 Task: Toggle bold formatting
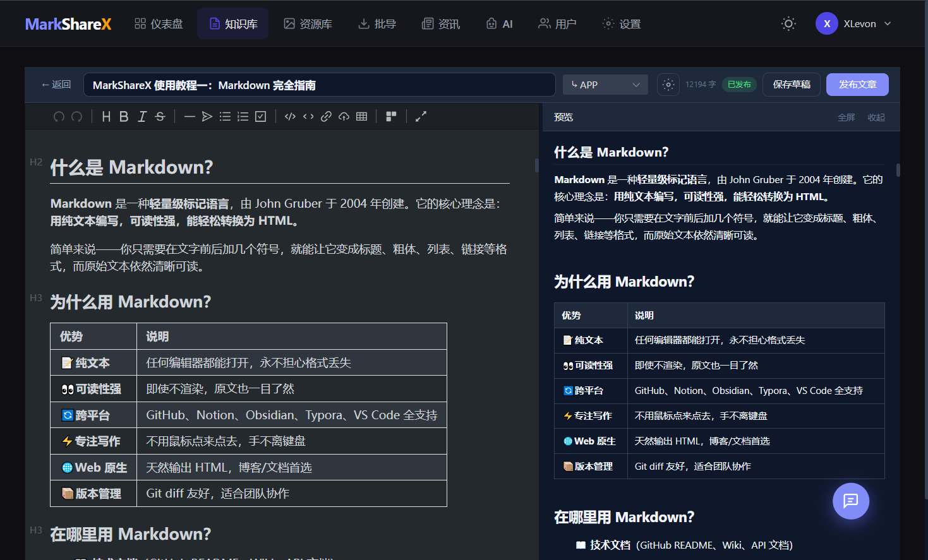124,116
